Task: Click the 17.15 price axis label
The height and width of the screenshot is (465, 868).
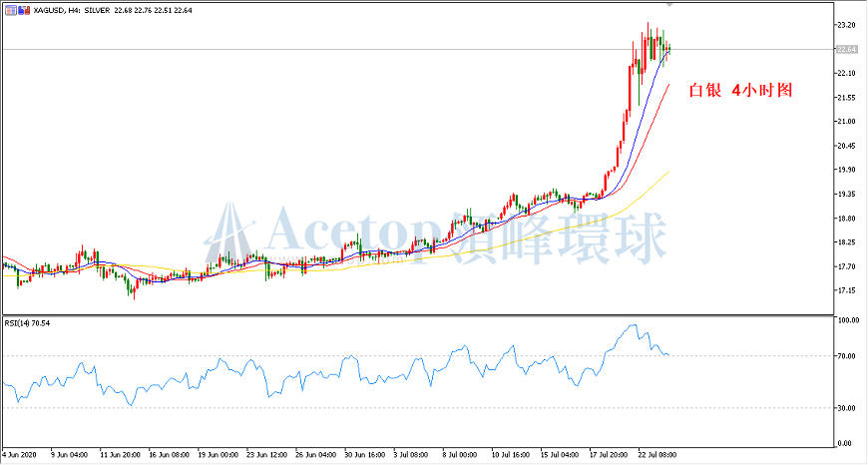Action: pyautogui.click(x=846, y=290)
